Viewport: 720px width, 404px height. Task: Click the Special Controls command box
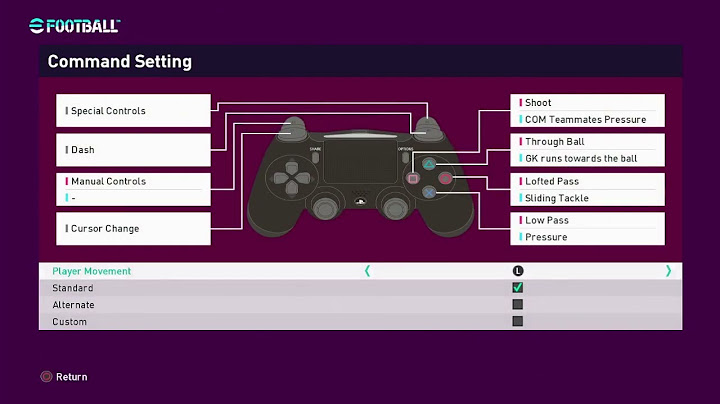click(133, 111)
